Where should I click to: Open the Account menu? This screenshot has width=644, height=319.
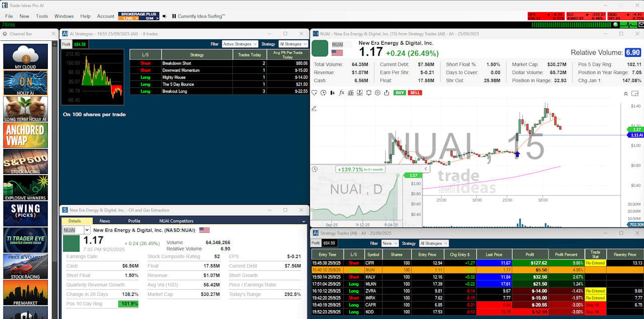tap(106, 16)
